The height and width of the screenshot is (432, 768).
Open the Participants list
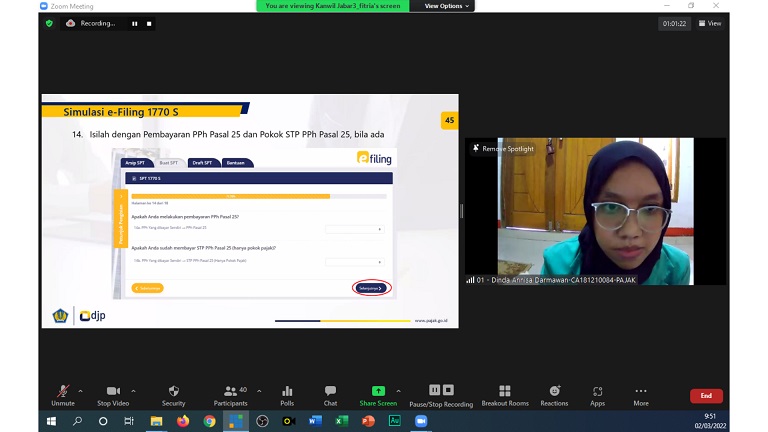[230, 394]
